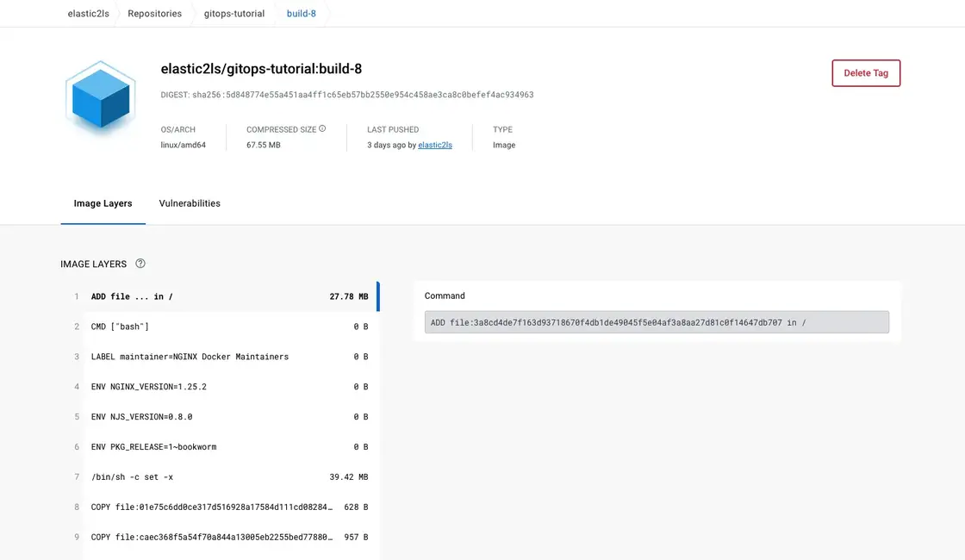Viewport: 965px width, 560px height.
Task: Select the build-8 breadcrumb item
Action: click(302, 14)
